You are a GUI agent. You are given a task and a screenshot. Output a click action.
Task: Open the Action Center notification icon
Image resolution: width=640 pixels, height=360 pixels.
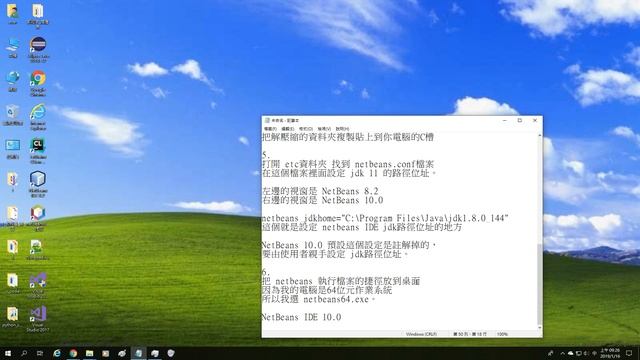point(629,353)
